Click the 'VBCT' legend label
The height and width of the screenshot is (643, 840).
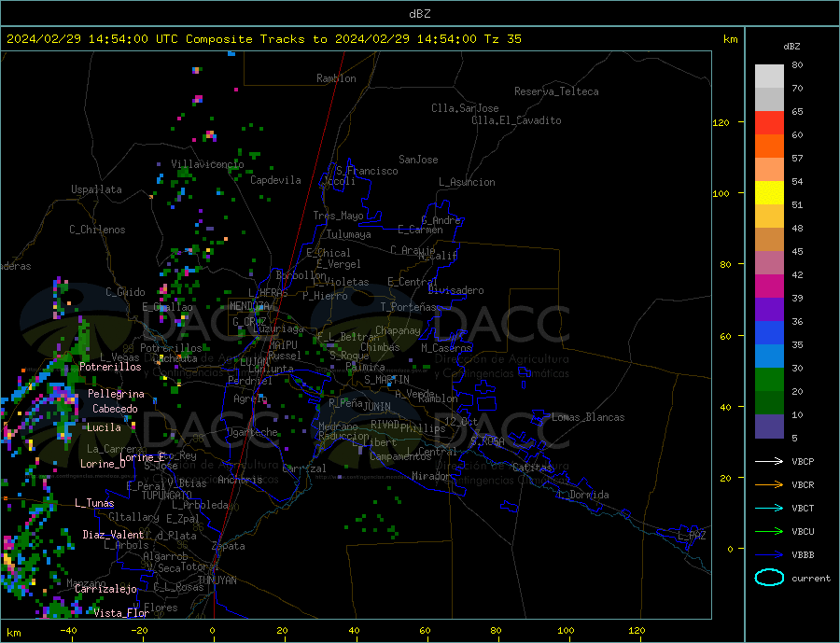(803, 508)
